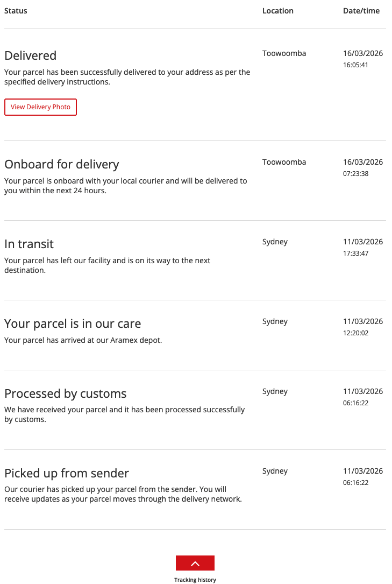This screenshot has height=584, width=392.
Task: Collapse tracking history with the red chevron
Action: (195, 563)
